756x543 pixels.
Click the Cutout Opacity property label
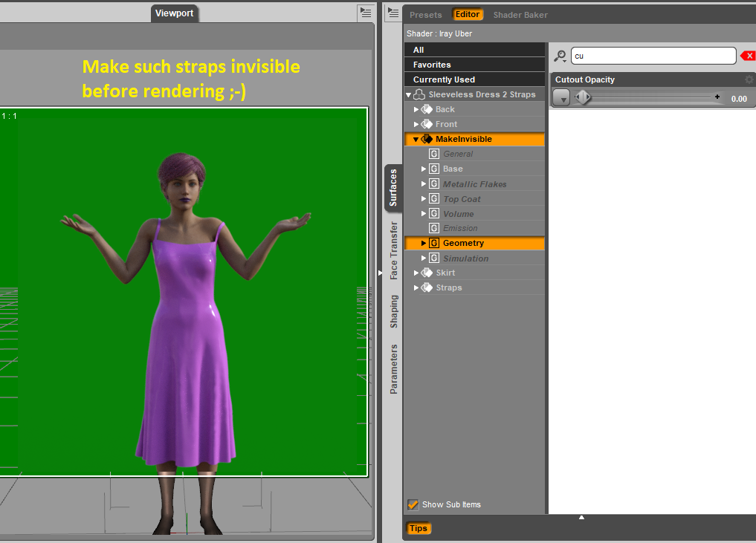(x=585, y=79)
